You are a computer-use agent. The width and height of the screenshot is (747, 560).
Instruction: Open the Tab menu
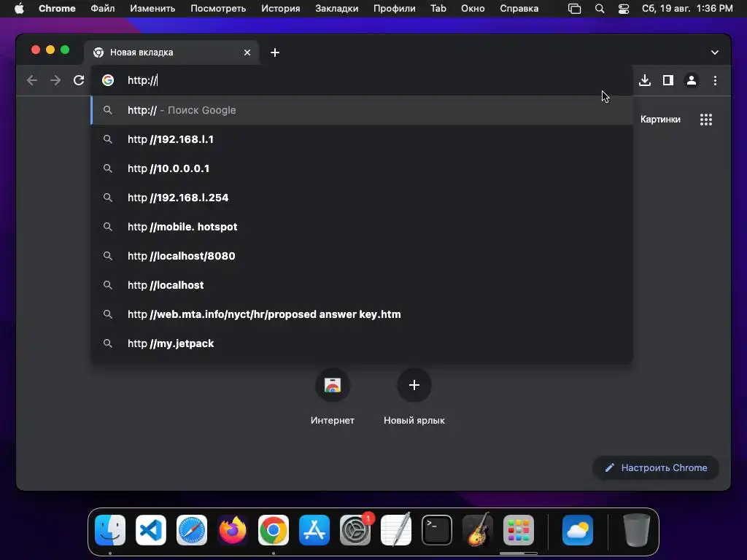click(438, 9)
